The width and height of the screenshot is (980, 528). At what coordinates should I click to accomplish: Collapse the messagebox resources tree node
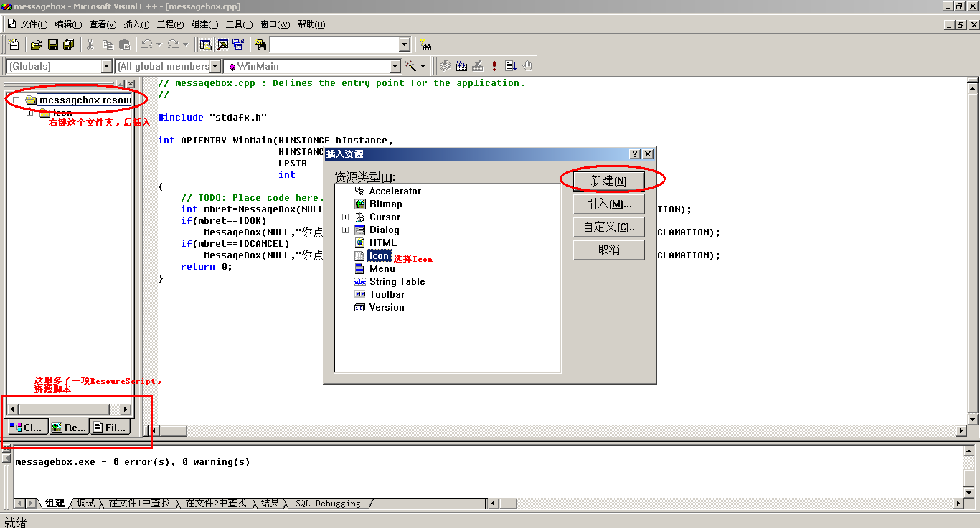[17, 100]
